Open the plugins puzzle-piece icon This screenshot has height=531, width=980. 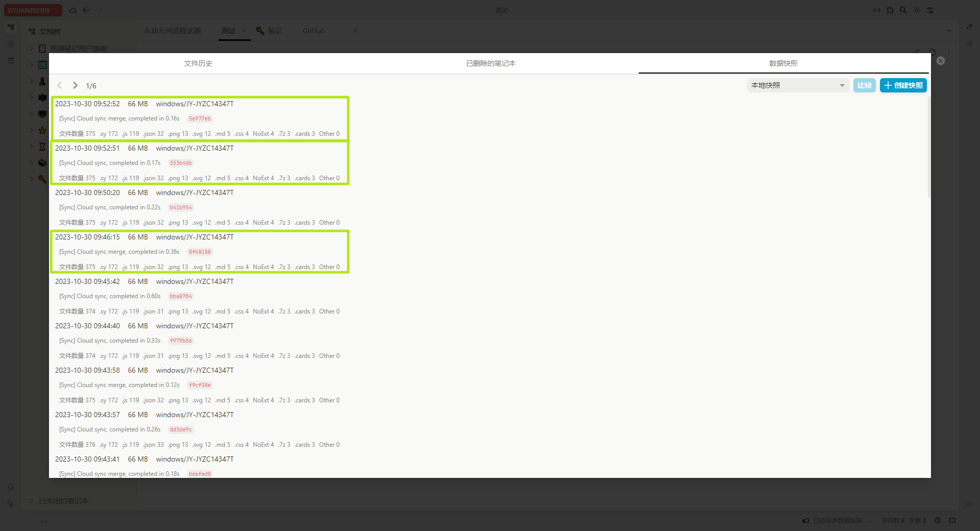(890, 10)
